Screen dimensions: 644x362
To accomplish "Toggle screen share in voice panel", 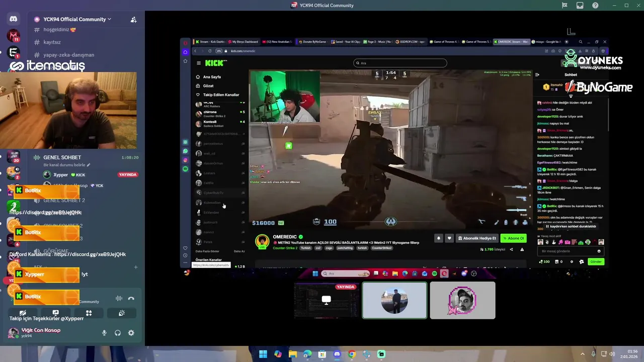I will point(55,313).
